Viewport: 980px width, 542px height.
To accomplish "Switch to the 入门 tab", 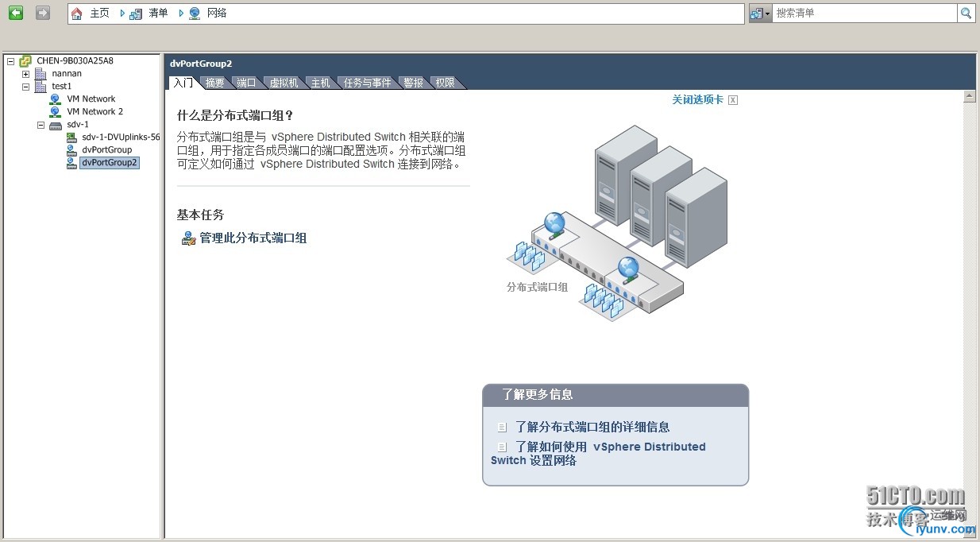I will tap(183, 83).
